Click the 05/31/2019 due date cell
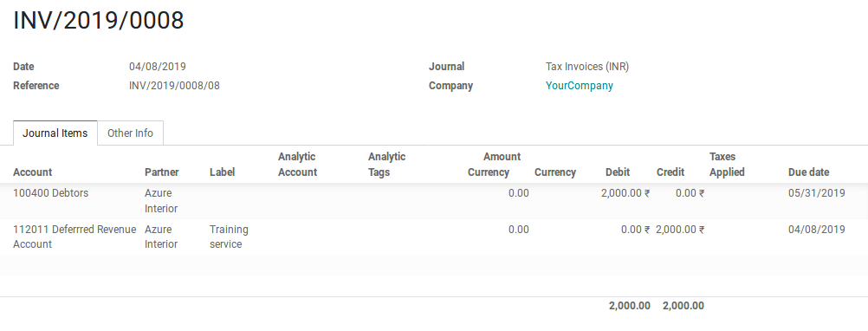The height and width of the screenshot is (331, 868). coord(817,193)
